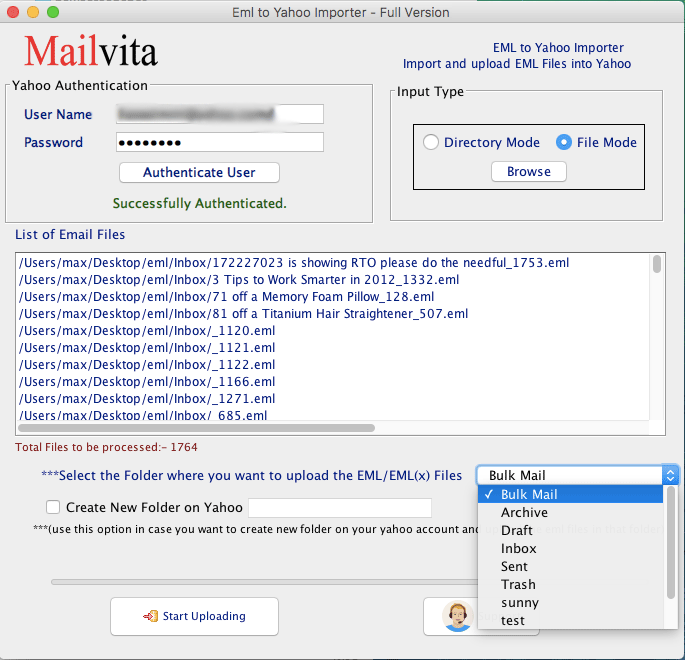The image size is (685, 660).
Task: Click the Password input field
Action: 219,142
